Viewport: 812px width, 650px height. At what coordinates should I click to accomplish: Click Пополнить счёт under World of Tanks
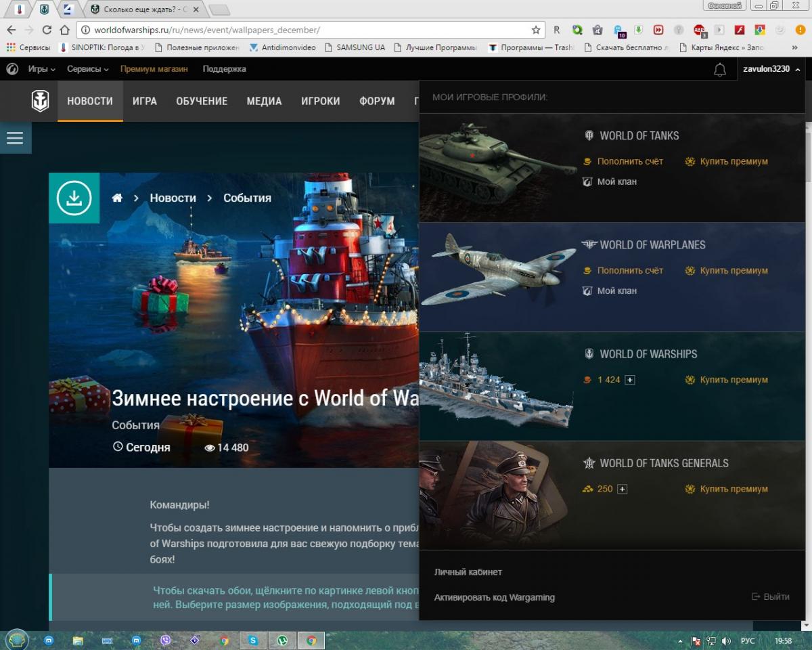coord(630,161)
